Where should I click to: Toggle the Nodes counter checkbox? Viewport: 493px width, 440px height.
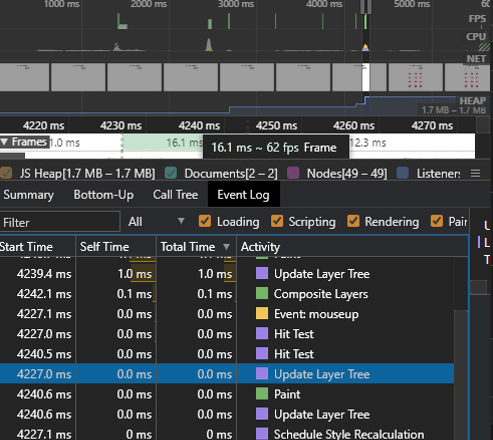tap(293, 173)
